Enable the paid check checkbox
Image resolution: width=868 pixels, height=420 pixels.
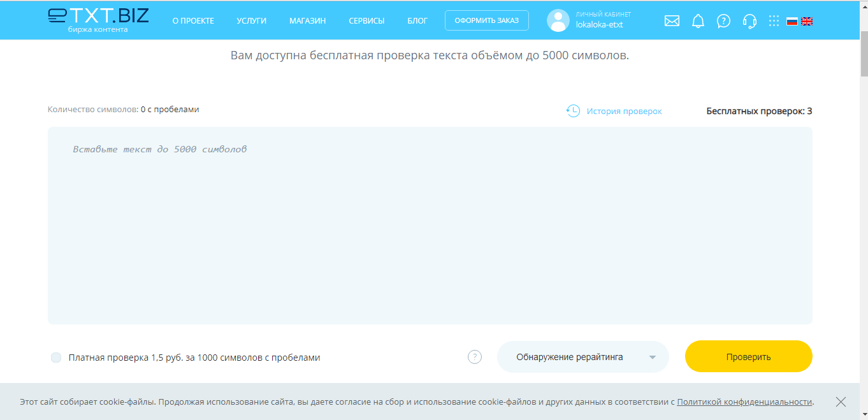tap(56, 358)
